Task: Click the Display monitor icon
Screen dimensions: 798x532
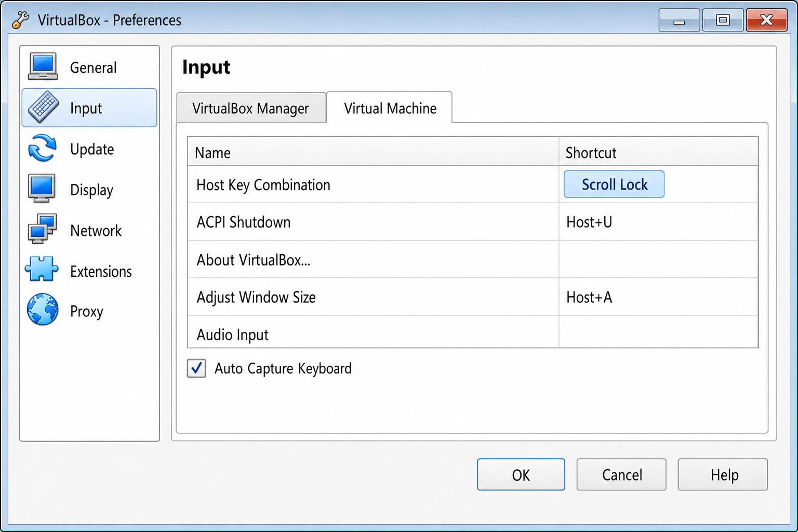Action: (x=42, y=189)
